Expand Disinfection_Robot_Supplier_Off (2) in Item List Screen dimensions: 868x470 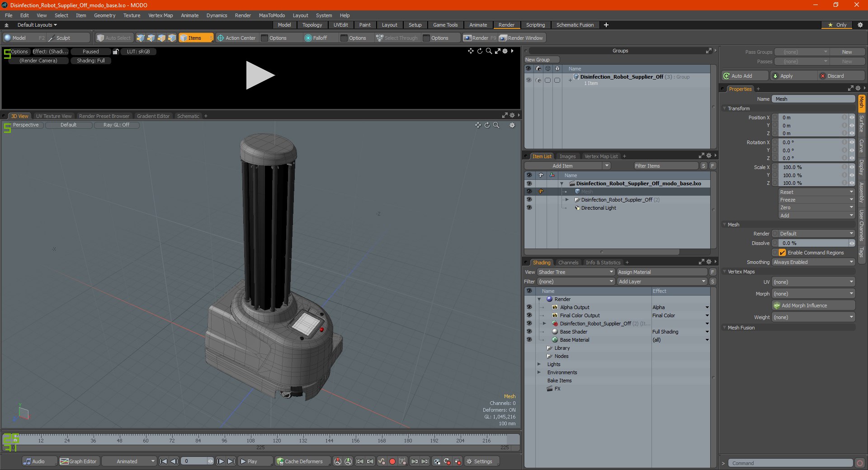point(567,199)
